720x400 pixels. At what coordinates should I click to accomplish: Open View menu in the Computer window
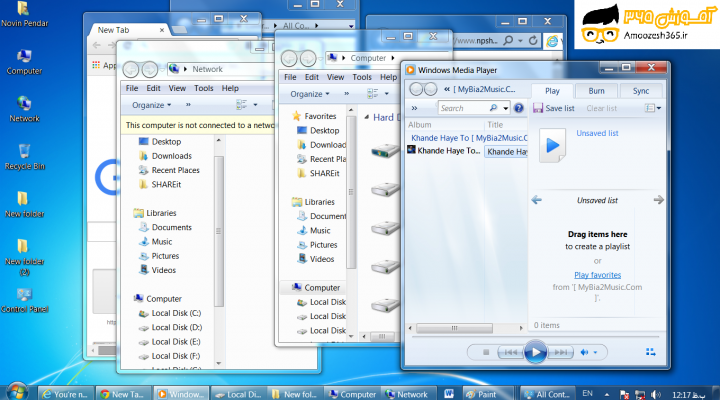335,77
